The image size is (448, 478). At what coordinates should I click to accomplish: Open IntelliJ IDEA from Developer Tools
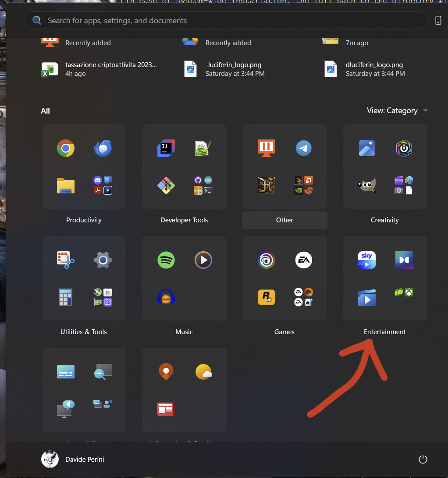[x=166, y=148]
